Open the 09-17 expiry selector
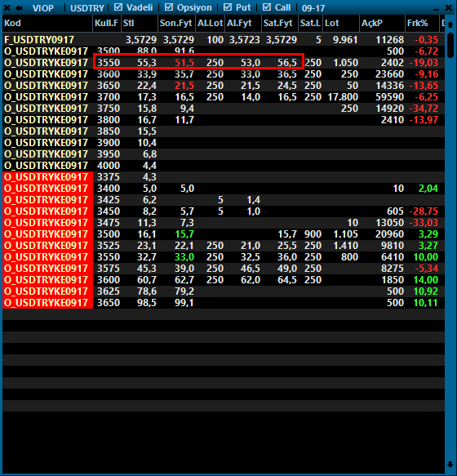Viewport: 457px width, 476px height. point(313,8)
